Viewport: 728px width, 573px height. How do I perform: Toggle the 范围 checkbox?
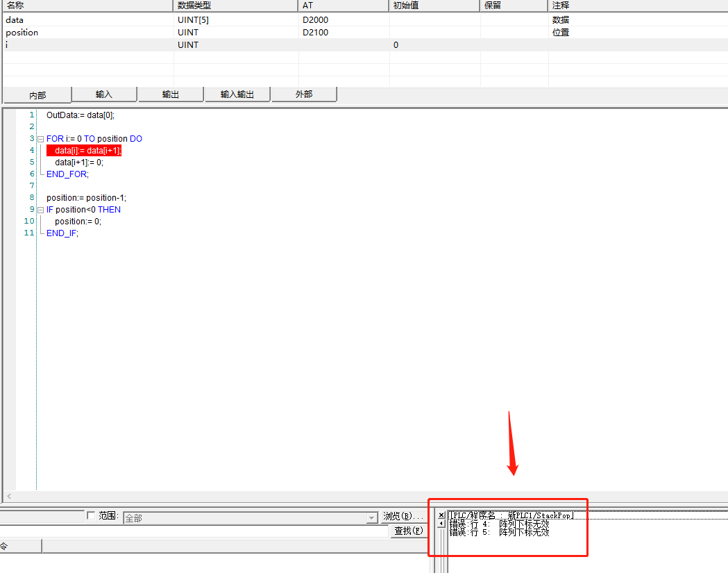pos(91,516)
